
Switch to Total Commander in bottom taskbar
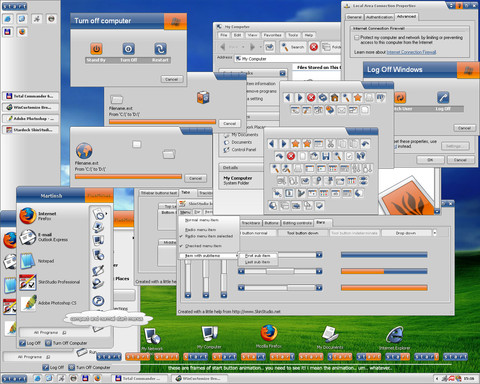click(x=140, y=378)
